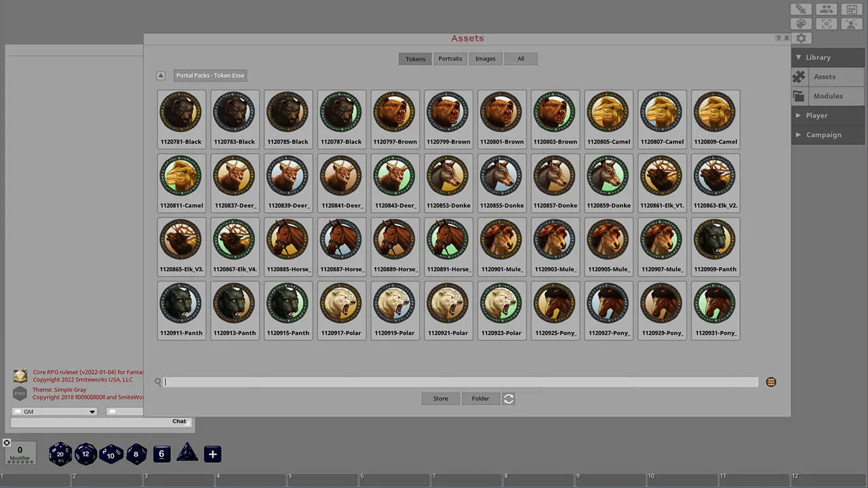Click the d8 die
Viewport: 868px width, 488px height.
click(x=136, y=454)
